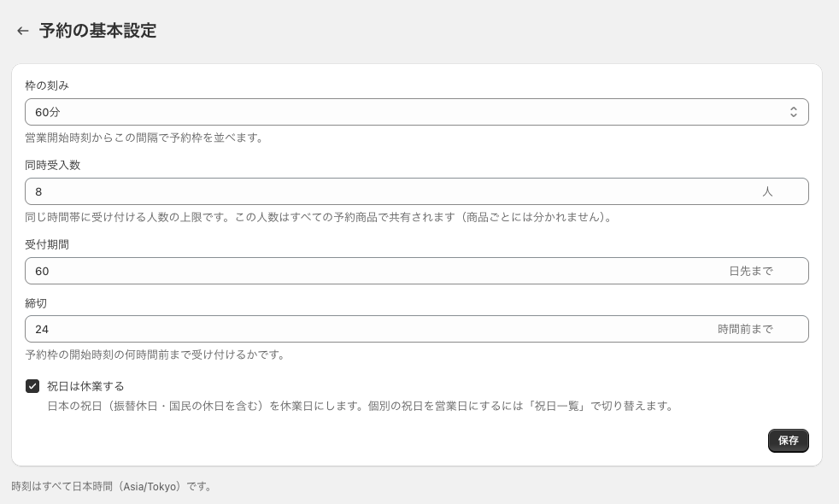
Task: Save settings with the 保存 button
Action: coord(789,440)
